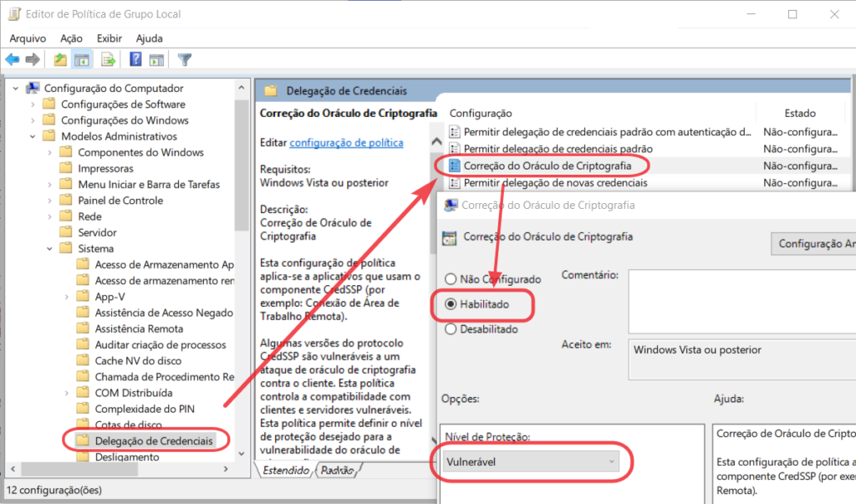Click the Configuração Anterior button
Viewport: 856px width, 504px height.
816,244
